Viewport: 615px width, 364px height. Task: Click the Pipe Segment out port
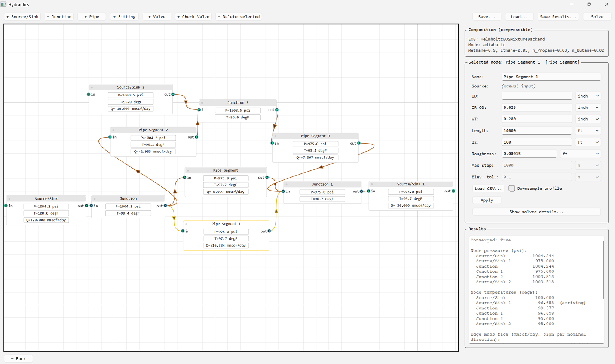click(267, 178)
